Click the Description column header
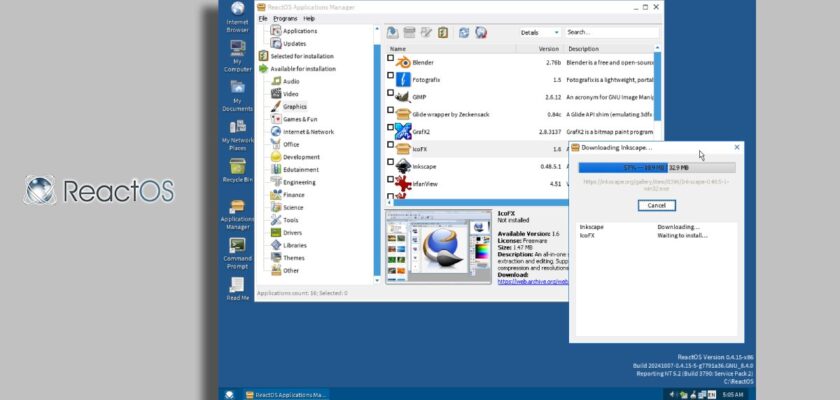This screenshot has width=840, height=400. coord(609,49)
